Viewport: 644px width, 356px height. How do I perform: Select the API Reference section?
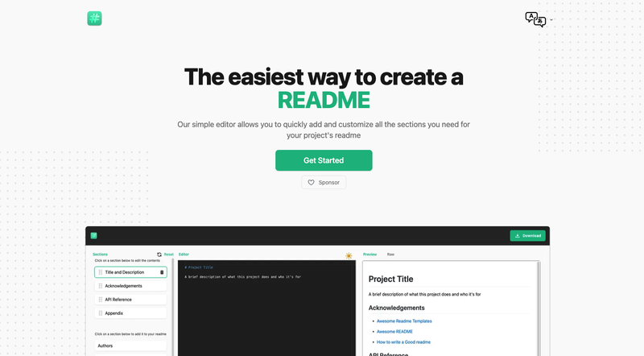tap(130, 300)
